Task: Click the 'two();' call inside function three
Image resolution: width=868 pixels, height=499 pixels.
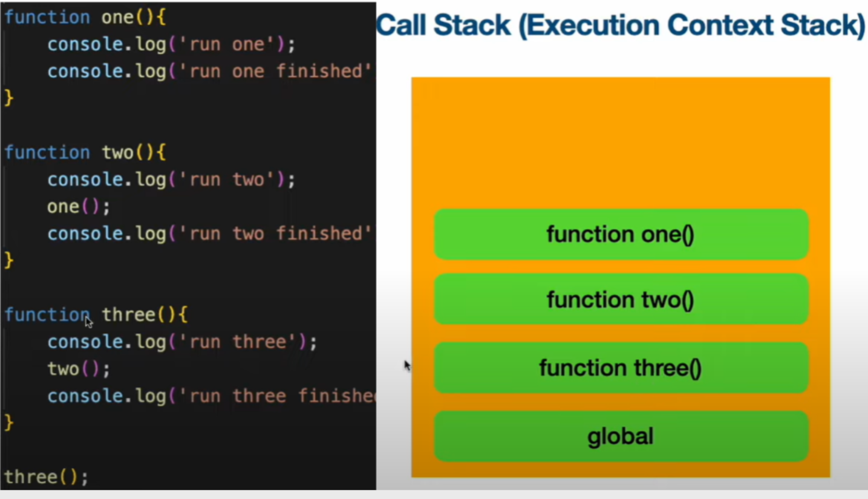Action: click(79, 369)
